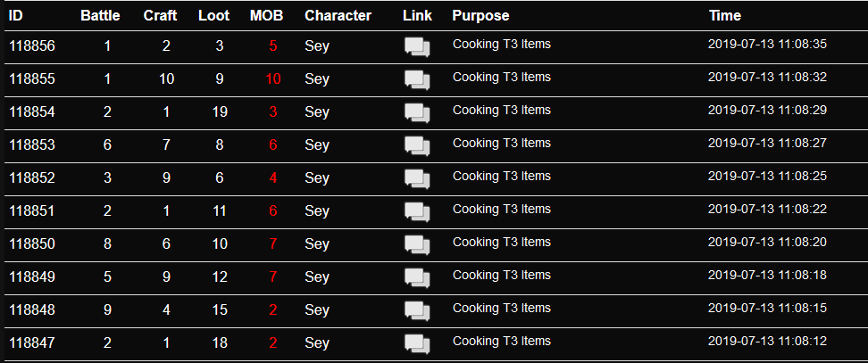
Task: Click the ID 118856 cell
Action: pyautogui.click(x=32, y=45)
